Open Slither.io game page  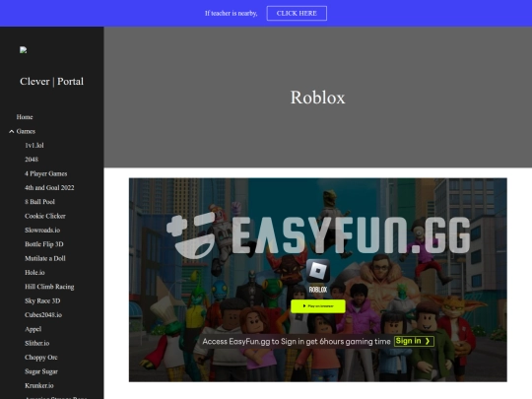37,344
